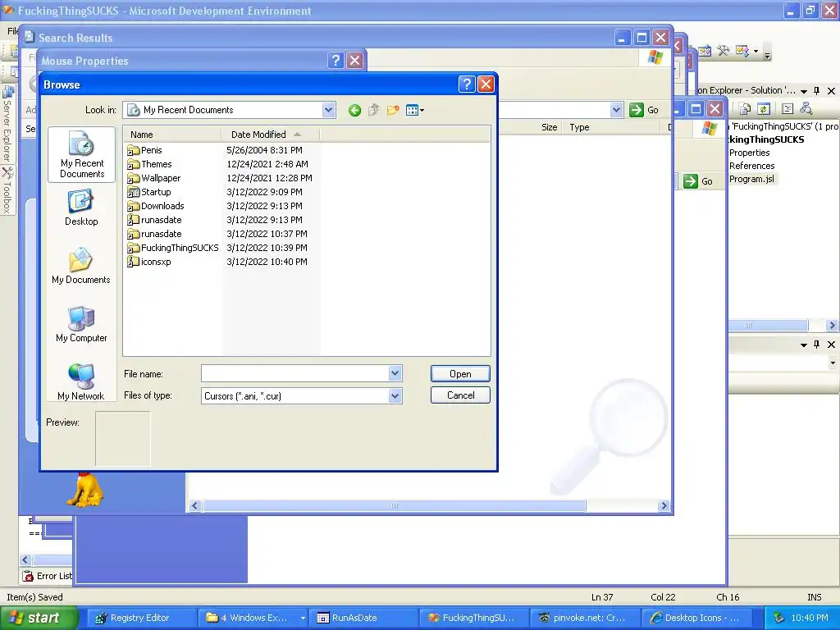Open Server Explorer side tab

pyautogui.click(x=7, y=123)
